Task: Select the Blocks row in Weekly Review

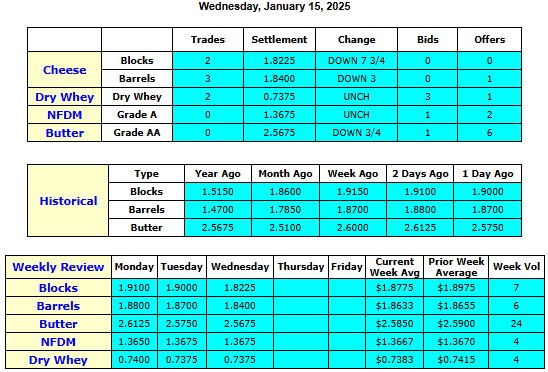Action: 275,288
